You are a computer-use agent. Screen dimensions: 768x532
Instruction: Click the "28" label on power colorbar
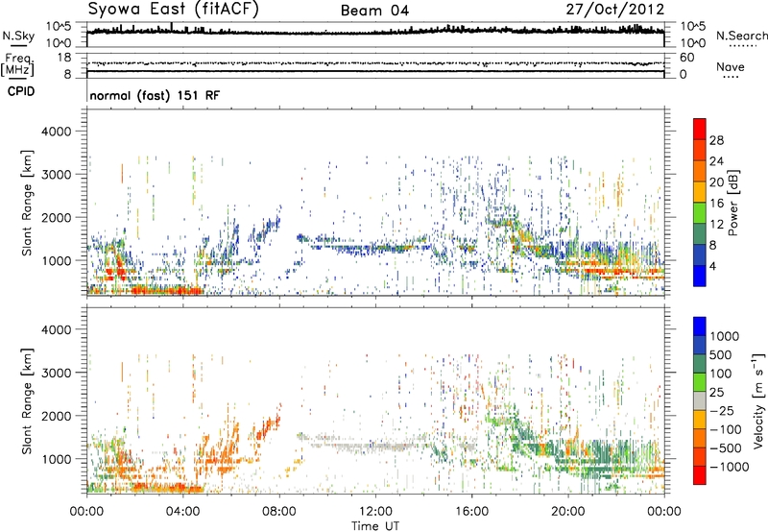click(716, 140)
